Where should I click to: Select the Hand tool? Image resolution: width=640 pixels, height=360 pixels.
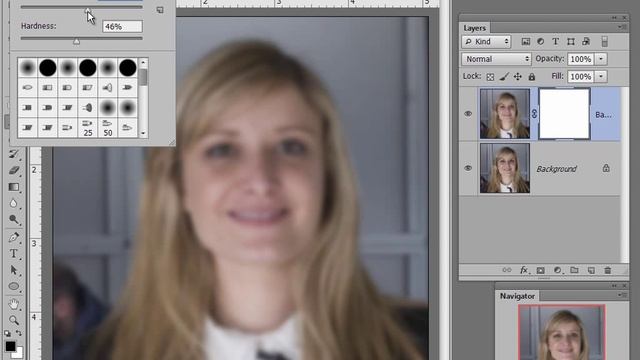pyautogui.click(x=13, y=304)
